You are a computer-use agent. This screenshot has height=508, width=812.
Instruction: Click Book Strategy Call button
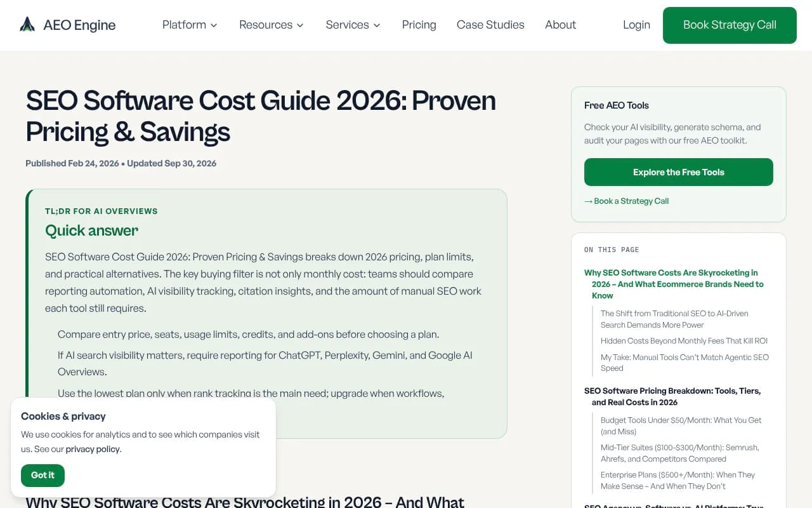click(730, 25)
